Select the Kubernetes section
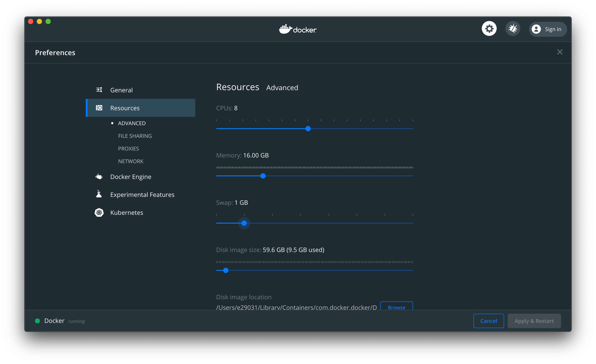 coord(126,212)
